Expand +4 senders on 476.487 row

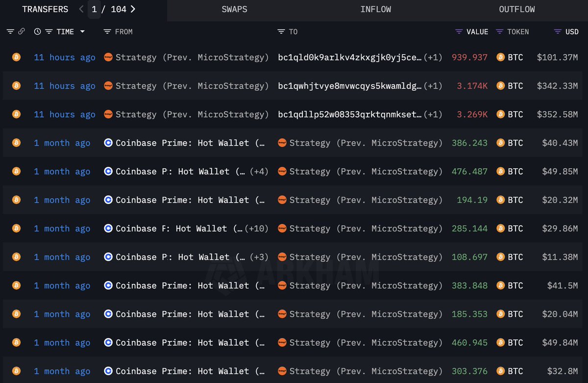(x=259, y=171)
